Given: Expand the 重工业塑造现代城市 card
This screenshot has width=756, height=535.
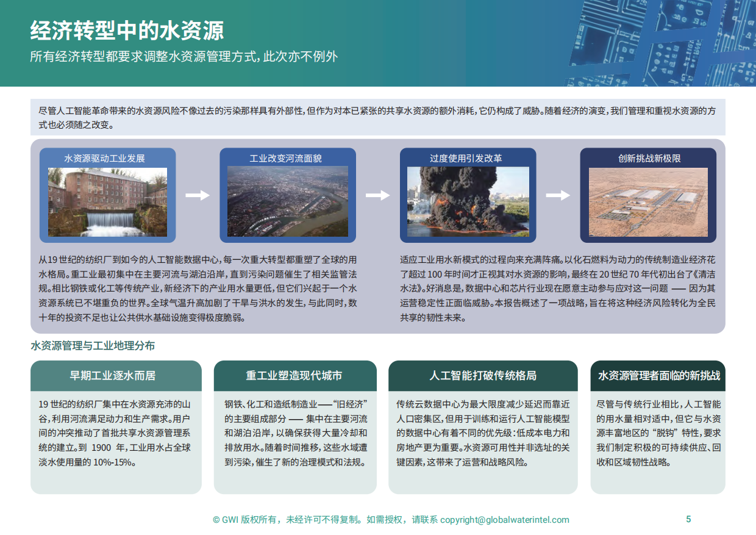Looking at the screenshot, I should pos(295,376).
